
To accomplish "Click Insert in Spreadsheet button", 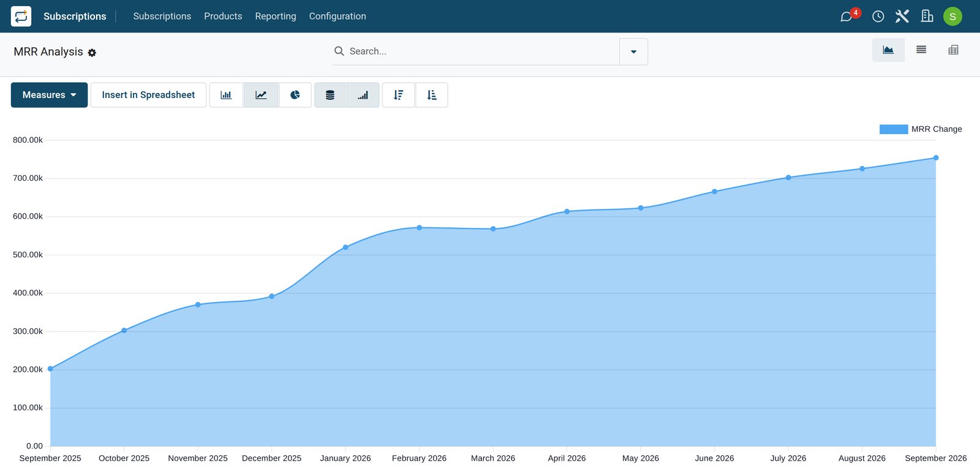I will coord(148,95).
